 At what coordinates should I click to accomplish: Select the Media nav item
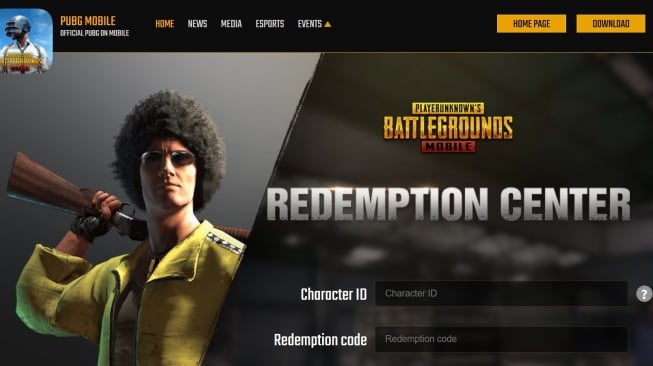pyautogui.click(x=231, y=24)
